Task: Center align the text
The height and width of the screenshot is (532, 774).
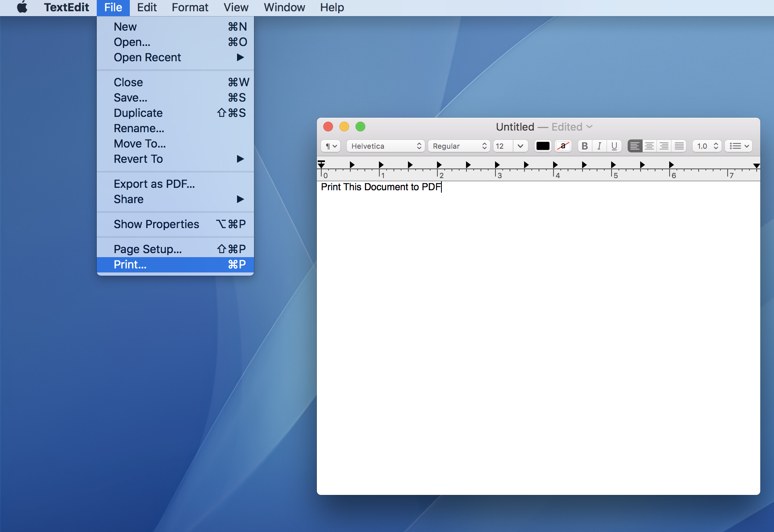Action: tap(649, 146)
